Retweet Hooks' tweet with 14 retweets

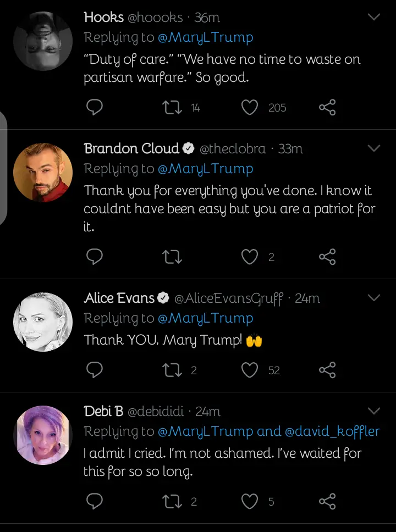(173, 107)
